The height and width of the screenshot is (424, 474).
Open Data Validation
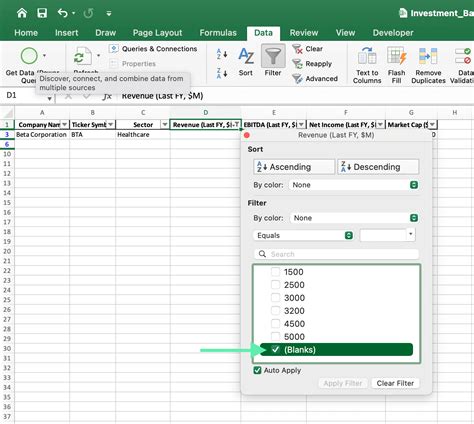tap(463, 65)
